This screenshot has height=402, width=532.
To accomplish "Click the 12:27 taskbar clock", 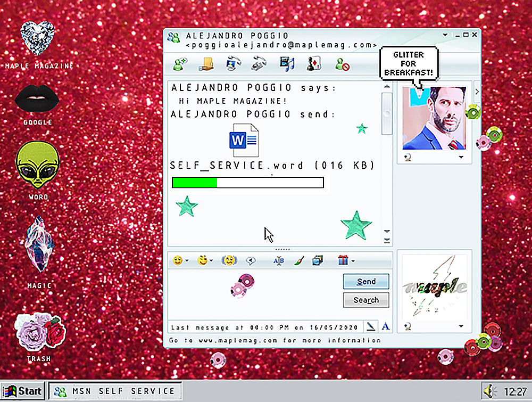I will (516, 392).
